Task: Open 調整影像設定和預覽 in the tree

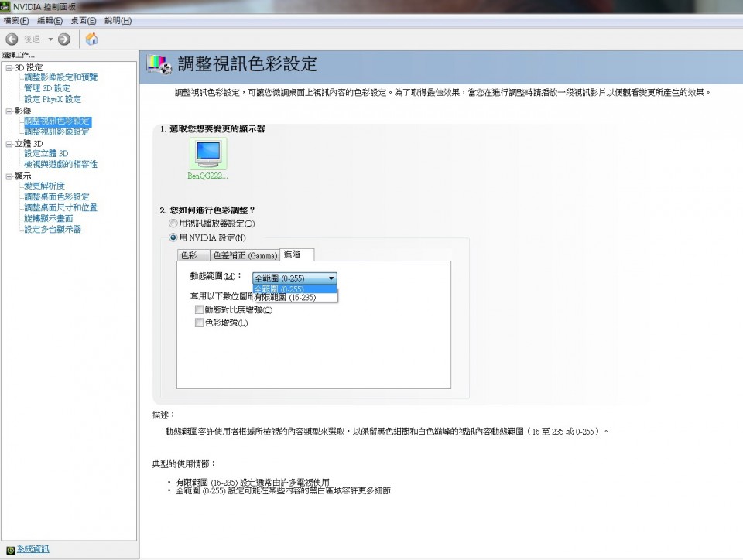Action: [60, 77]
